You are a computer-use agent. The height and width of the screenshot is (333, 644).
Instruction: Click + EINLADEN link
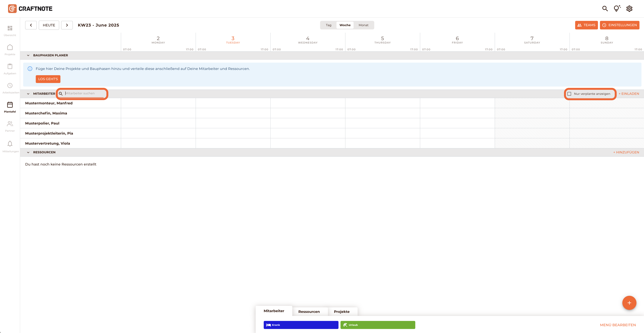pyautogui.click(x=629, y=94)
